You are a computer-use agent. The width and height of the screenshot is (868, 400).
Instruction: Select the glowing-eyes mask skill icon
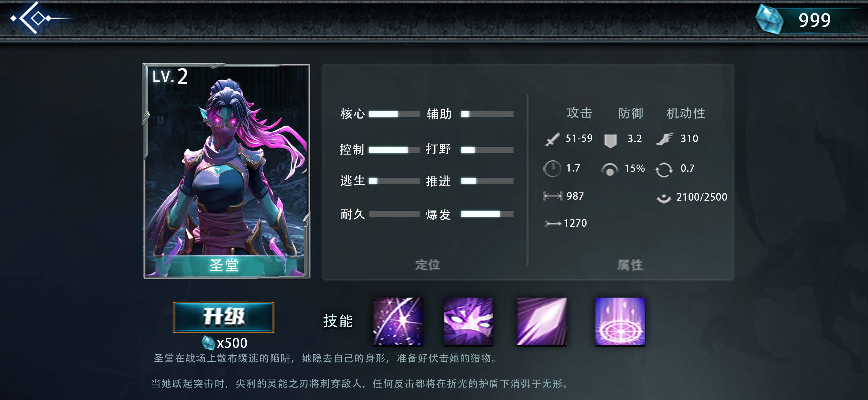(469, 322)
